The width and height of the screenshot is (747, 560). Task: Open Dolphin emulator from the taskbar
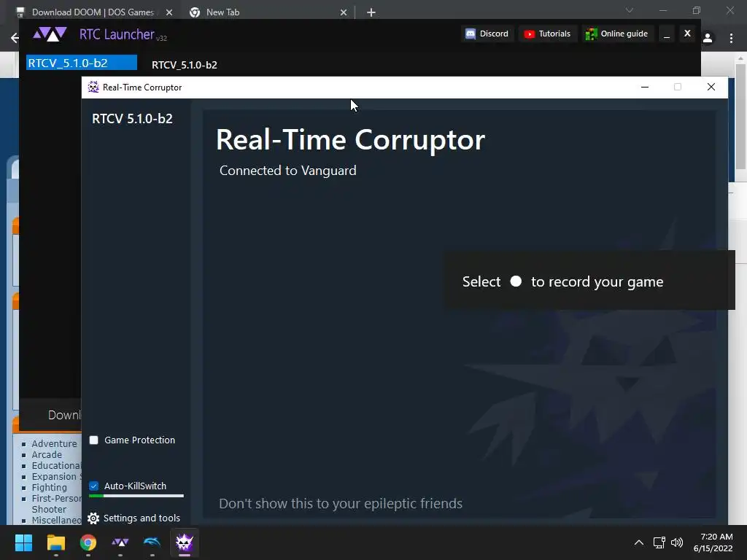(152, 542)
